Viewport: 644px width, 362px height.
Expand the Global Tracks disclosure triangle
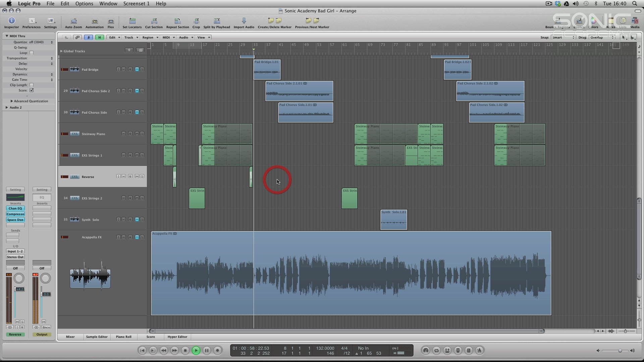(x=61, y=51)
